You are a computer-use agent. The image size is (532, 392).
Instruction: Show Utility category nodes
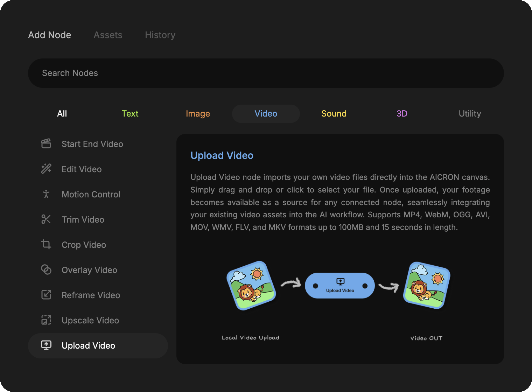(x=470, y=114)
